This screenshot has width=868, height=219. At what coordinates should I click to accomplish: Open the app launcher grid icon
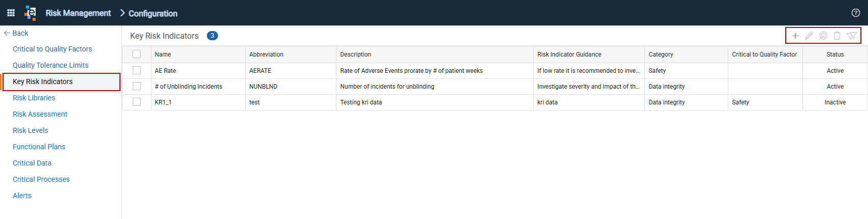[11, 13]
